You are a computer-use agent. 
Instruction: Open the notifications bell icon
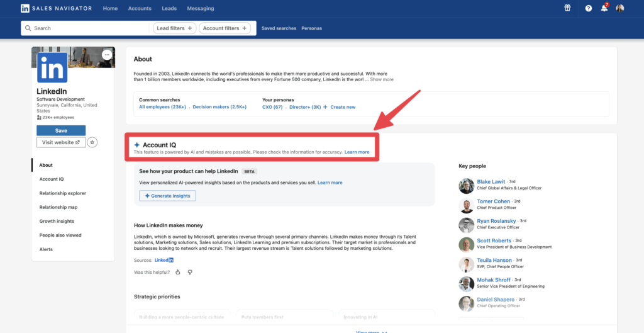click(604, 8)
